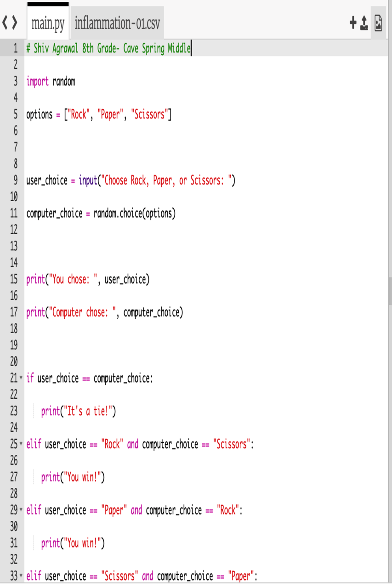Place cursor on the import random line

click(51, 82)
